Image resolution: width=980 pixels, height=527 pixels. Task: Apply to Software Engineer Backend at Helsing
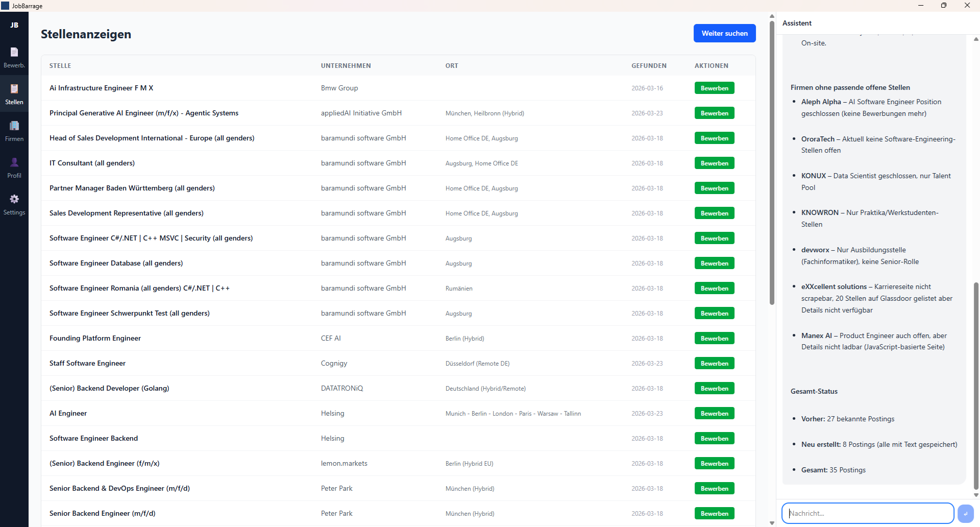714,438
